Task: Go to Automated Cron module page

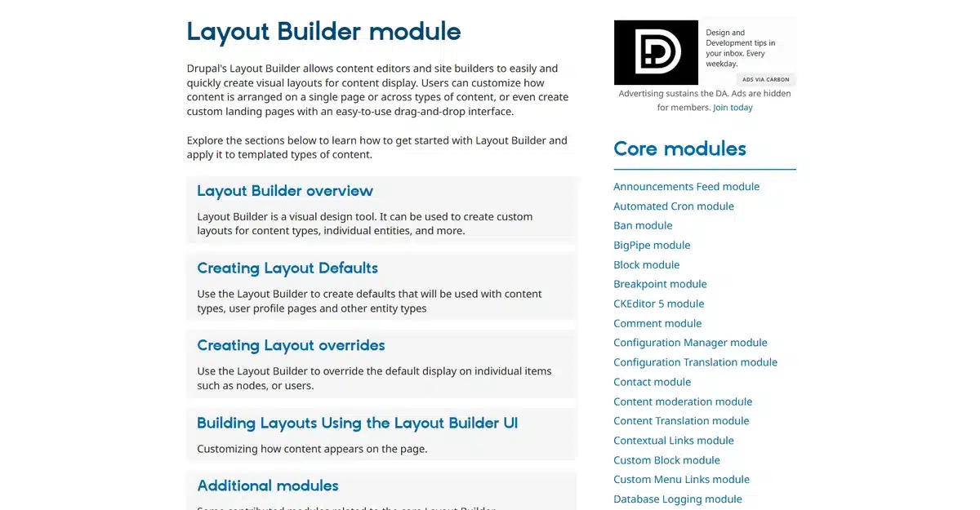Action: pyautogui.click(x=674, y=206)
